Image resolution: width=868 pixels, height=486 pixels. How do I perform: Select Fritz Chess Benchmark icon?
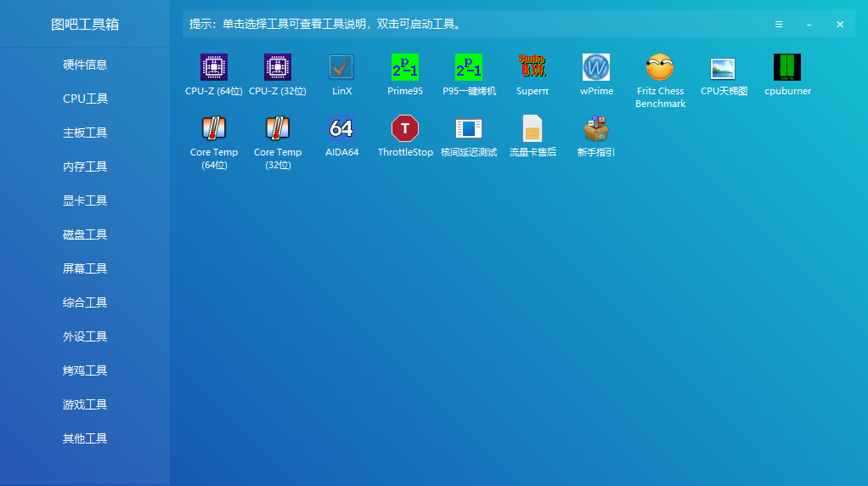click(x=660, y=68)
